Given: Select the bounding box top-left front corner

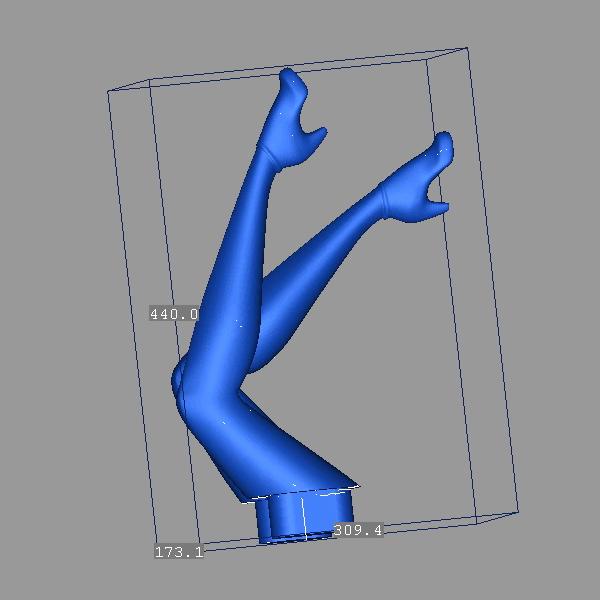Looking at the screenshot, I should tap(109, 91).
